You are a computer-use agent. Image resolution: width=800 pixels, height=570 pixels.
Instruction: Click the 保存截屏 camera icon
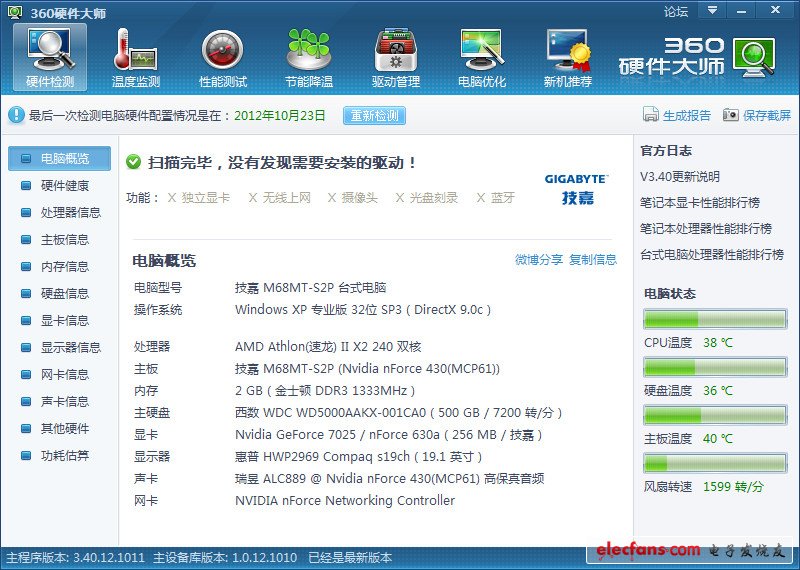pyautogui.click(x=731, y=115)
